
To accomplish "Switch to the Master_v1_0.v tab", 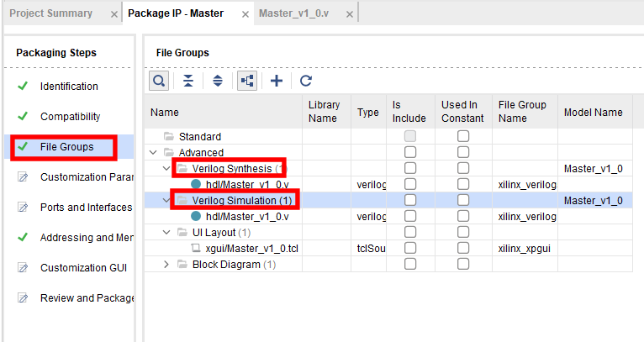I will point(294,13).
